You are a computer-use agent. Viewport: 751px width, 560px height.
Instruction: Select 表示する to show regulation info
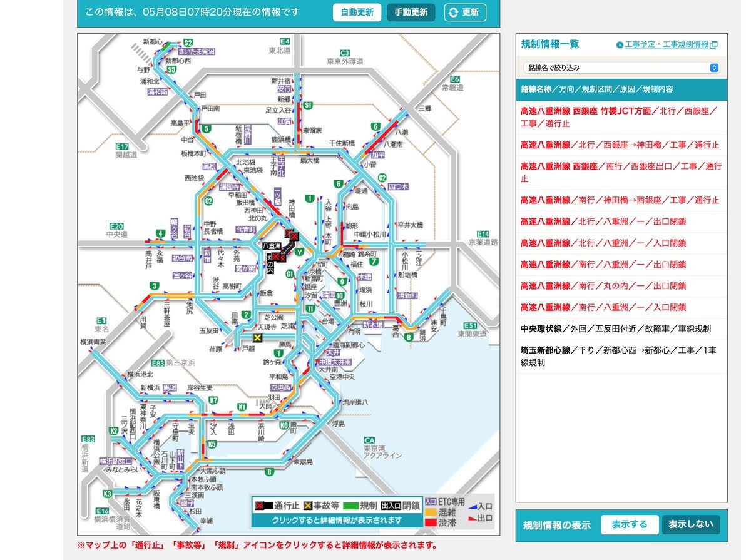tap(630, 524)
